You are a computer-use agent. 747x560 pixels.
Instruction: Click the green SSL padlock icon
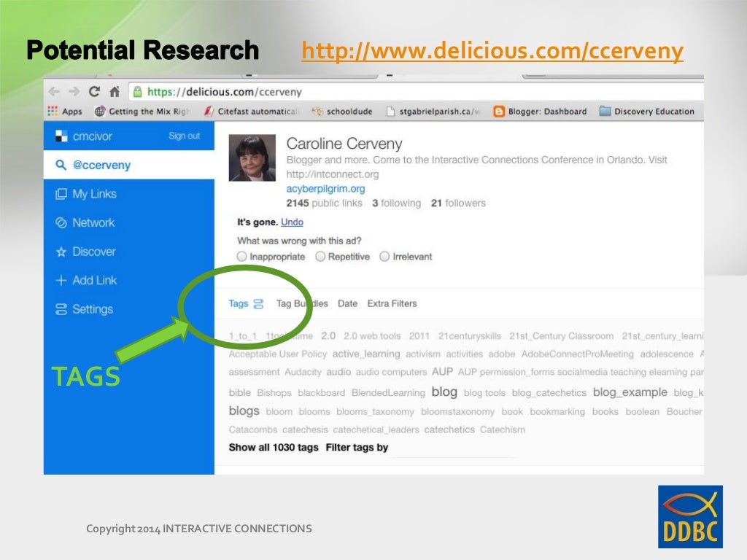[x=137, y=92]
